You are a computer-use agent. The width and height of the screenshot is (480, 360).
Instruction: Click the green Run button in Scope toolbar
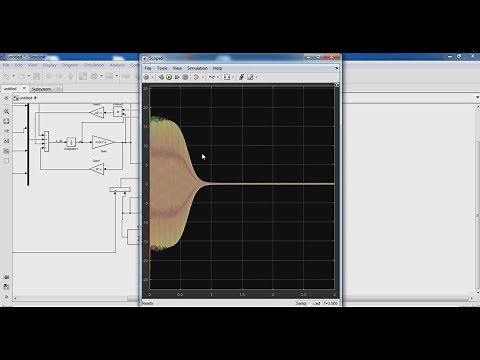click(x=169, y=77)
